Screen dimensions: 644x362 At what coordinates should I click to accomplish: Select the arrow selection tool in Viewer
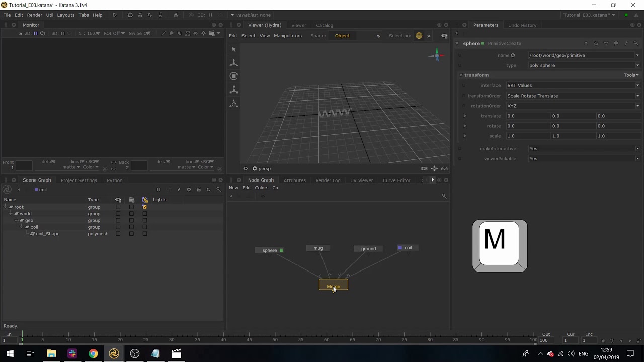click(x=234, y=49)
